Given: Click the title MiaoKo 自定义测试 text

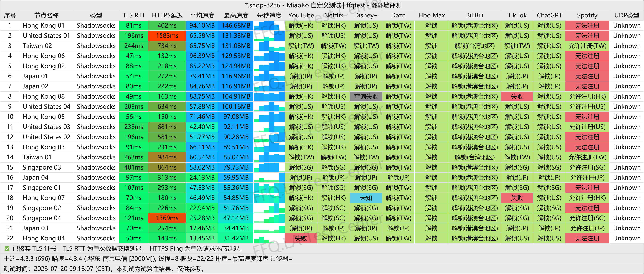Looking at the screenshot, I should pos(314,5).
